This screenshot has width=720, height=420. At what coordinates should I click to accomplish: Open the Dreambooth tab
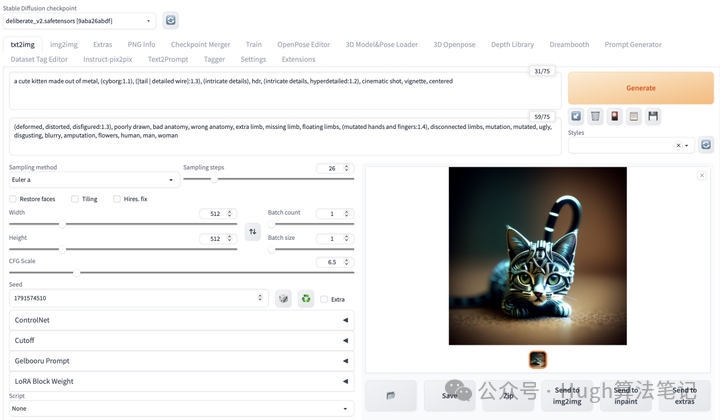[569, 45]
